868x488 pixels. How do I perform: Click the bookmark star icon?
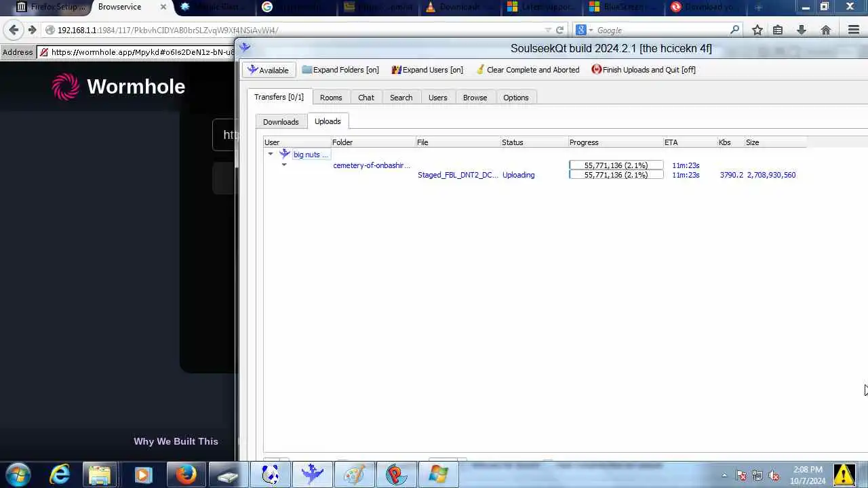[757, 30]
